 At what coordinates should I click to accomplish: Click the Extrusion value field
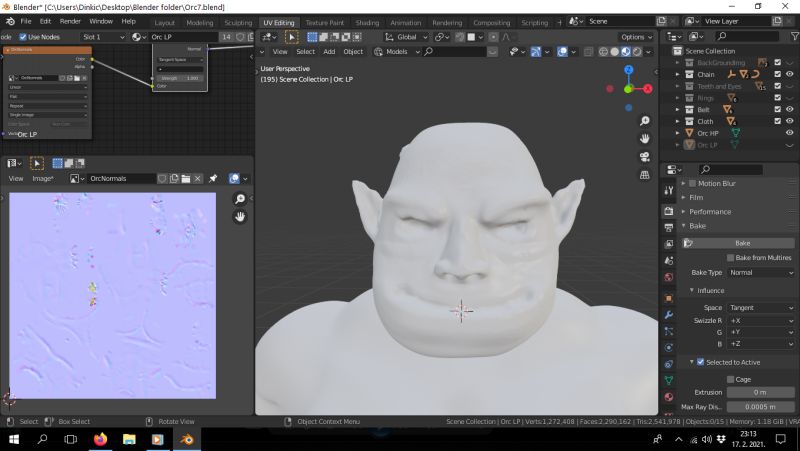[761, 392]
